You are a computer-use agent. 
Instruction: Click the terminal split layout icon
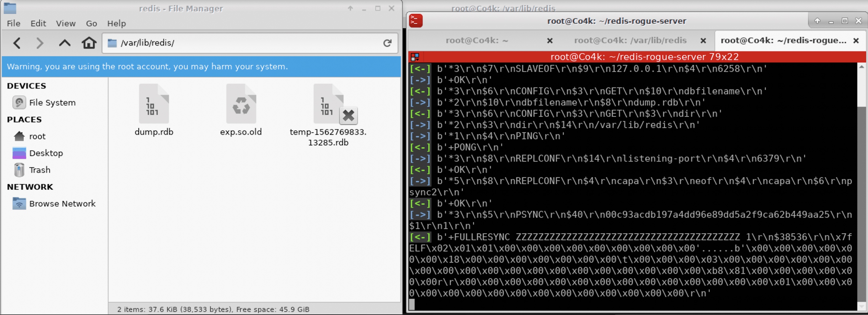pyautogui.click(x=415, y=57)
